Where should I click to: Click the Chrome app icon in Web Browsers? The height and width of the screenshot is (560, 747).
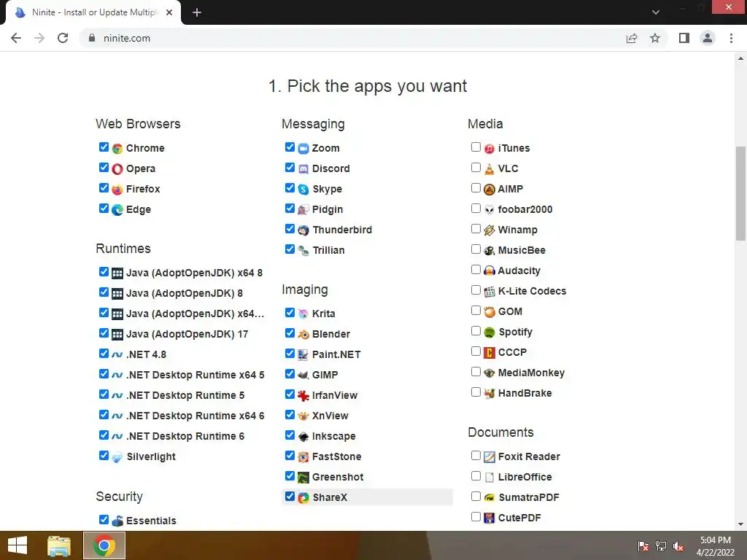click(117, 149)
